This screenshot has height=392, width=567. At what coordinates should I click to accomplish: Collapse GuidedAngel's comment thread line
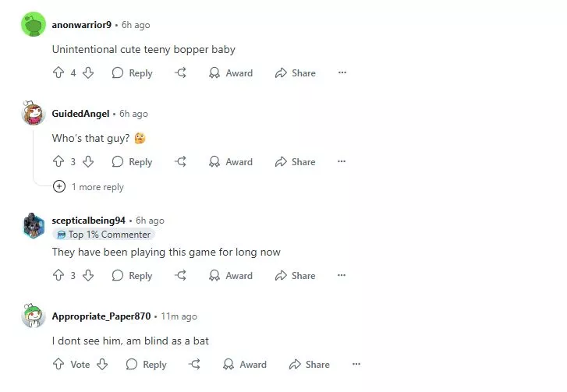[34, 156]
